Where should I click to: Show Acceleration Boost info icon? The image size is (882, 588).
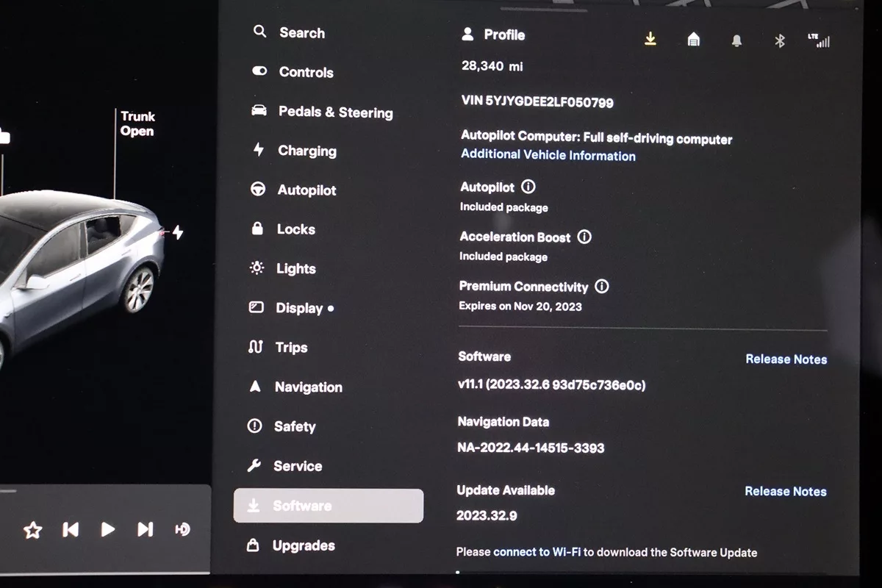584,237
